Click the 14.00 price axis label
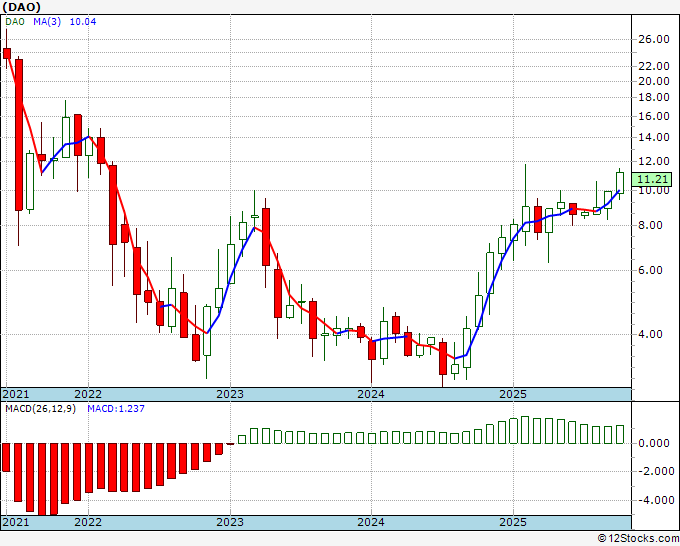Viewport: 680px width, 546px height. pos(654,137)
